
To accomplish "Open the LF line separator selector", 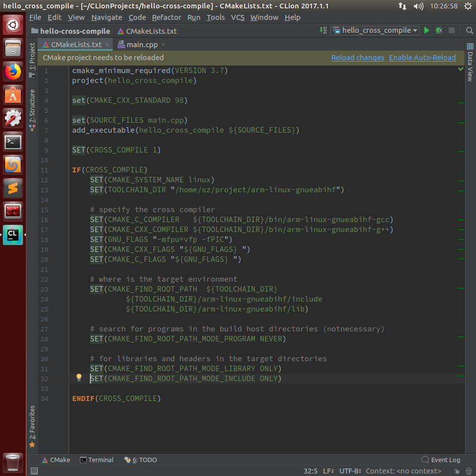I will coord(328,471).
